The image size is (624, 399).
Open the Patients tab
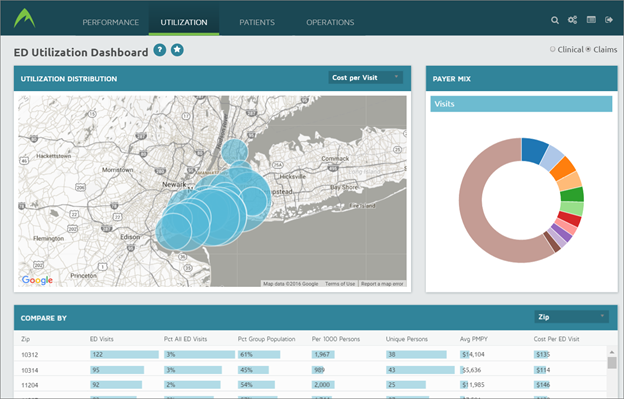[257, 22]
